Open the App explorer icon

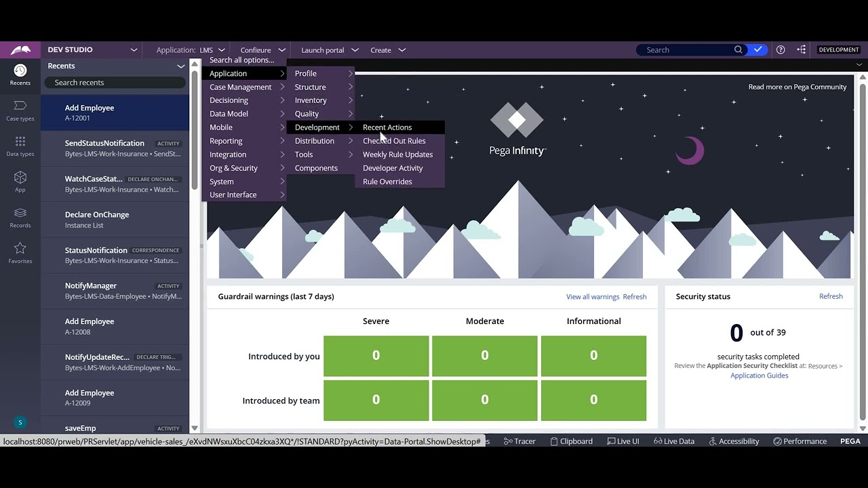tap(20, 182)
